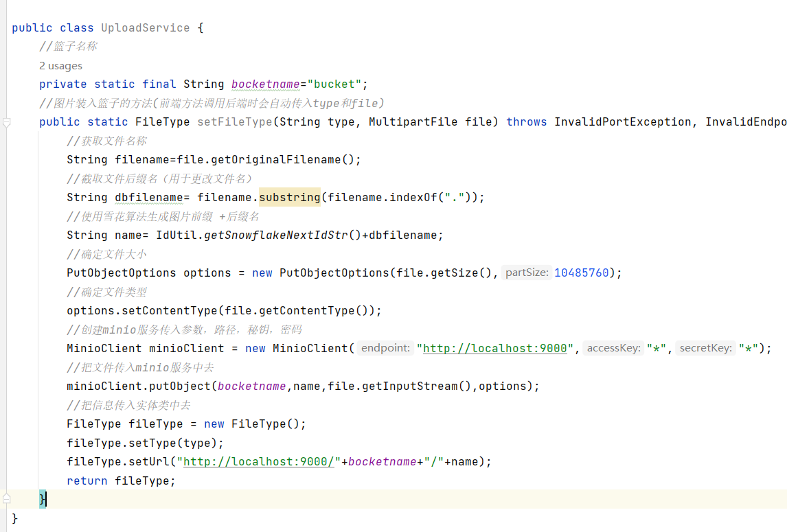Click the 10485760 number literal

pos(581,273)
